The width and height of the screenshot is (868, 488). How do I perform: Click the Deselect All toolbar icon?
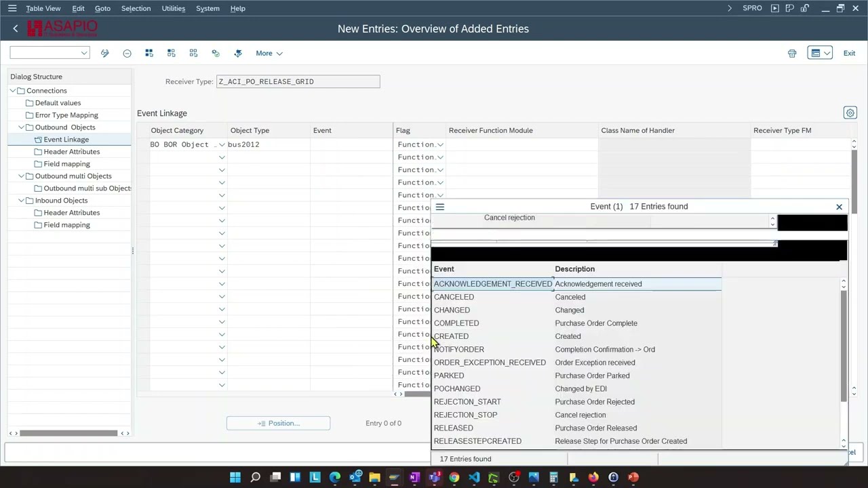(193, 53)
